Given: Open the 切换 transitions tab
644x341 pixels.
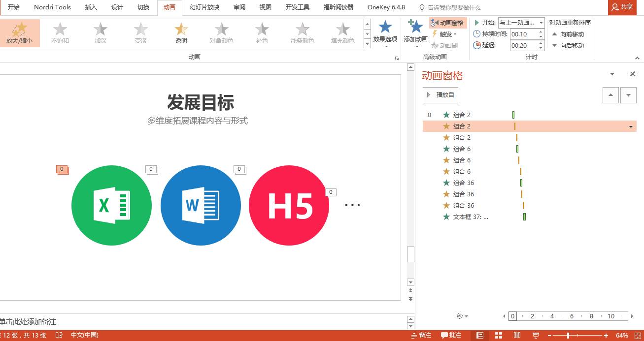Looking at the screenshot, I should tap(143, 7).
